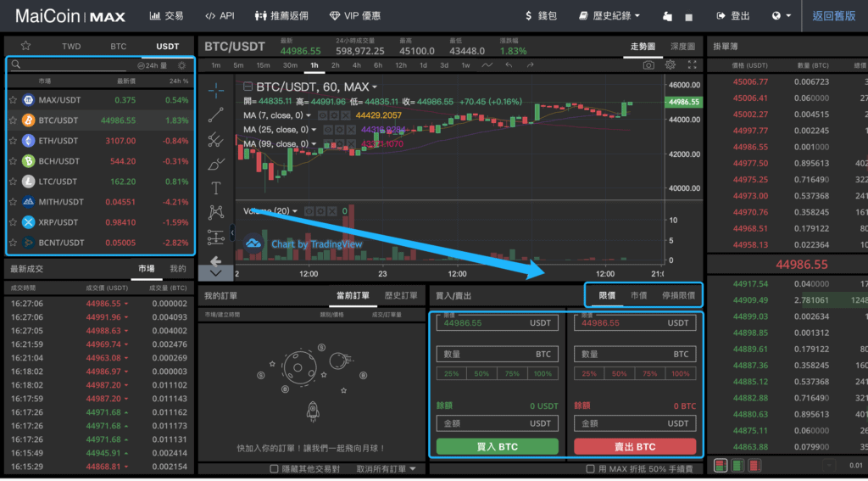Open the 歷史訂單 tab
The width and height of the screenshot is (868, 481).
click(x=401, y=295)
